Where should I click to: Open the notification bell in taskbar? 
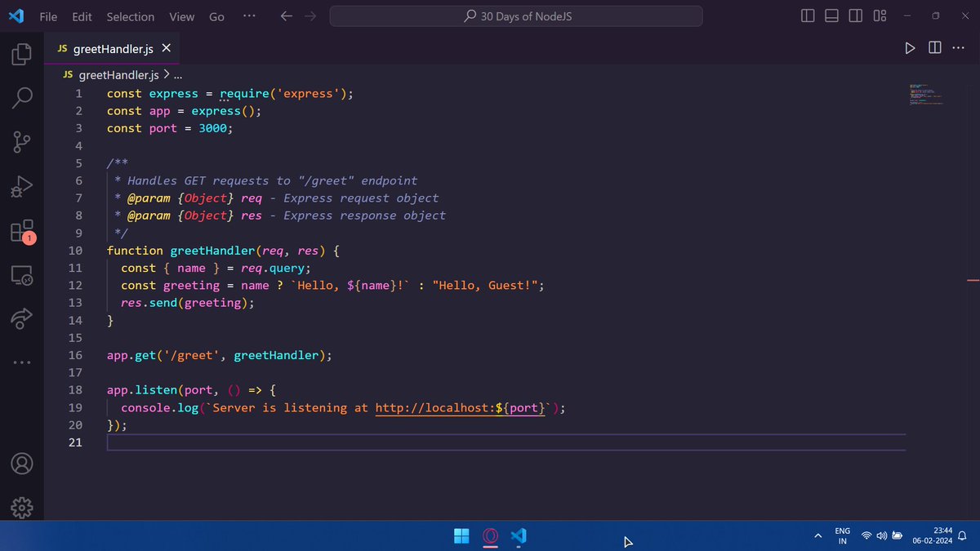[962, 536]
